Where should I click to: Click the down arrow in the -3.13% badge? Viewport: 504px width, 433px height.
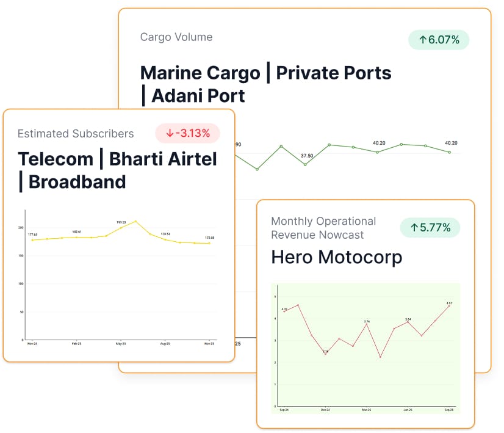pyautogui.click(x=169, y=133)
